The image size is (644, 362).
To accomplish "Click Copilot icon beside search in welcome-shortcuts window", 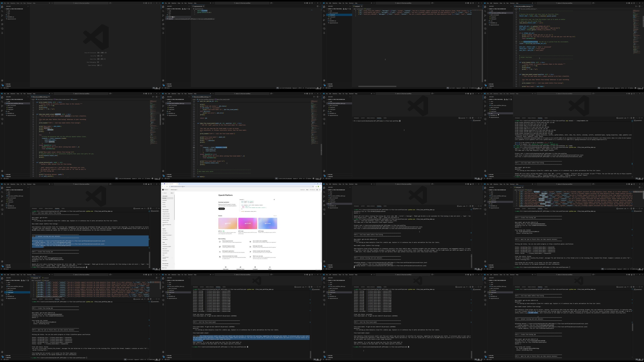I will coord(110,3).
